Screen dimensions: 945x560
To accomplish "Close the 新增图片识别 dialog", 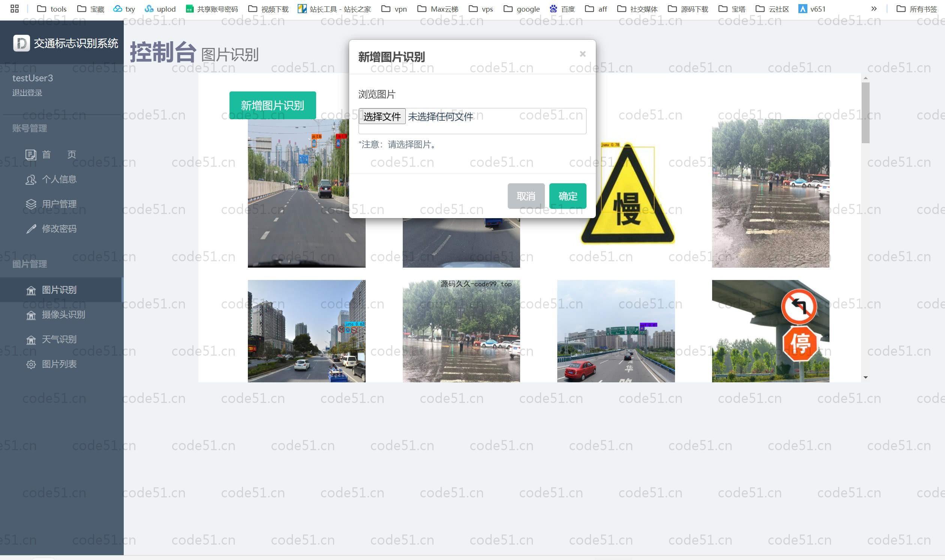I will (x=582, y=54).
